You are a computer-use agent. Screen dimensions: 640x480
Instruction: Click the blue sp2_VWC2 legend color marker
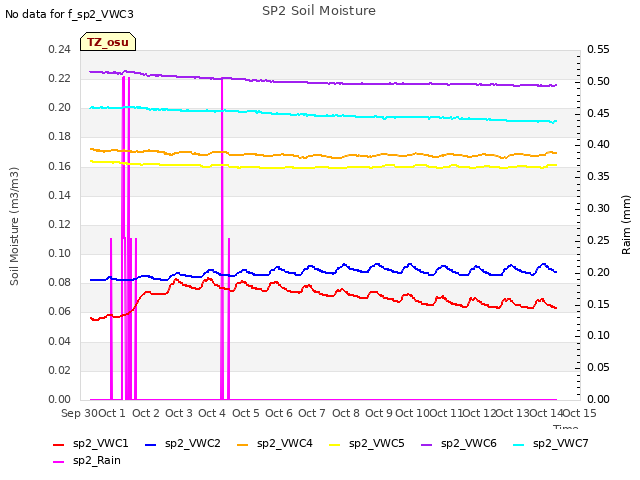[x=151, y=445]
